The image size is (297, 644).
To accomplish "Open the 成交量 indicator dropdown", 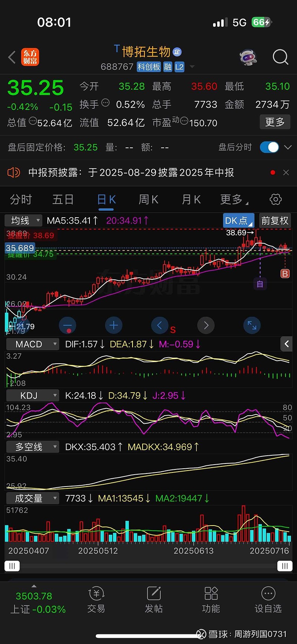I will pos(33,498).
